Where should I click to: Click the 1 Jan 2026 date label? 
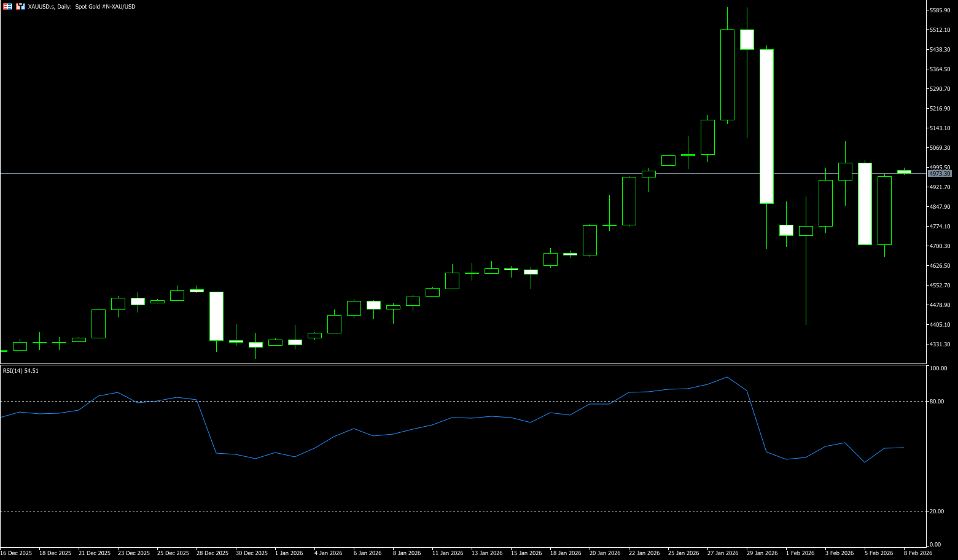pos(289,553)
